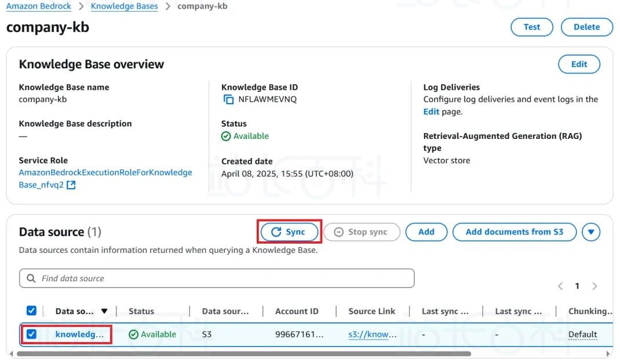Image resolution: width=620 pixels, height=364 pixels.
Task: Go to previous page arrow
Action: click(560, 286)
